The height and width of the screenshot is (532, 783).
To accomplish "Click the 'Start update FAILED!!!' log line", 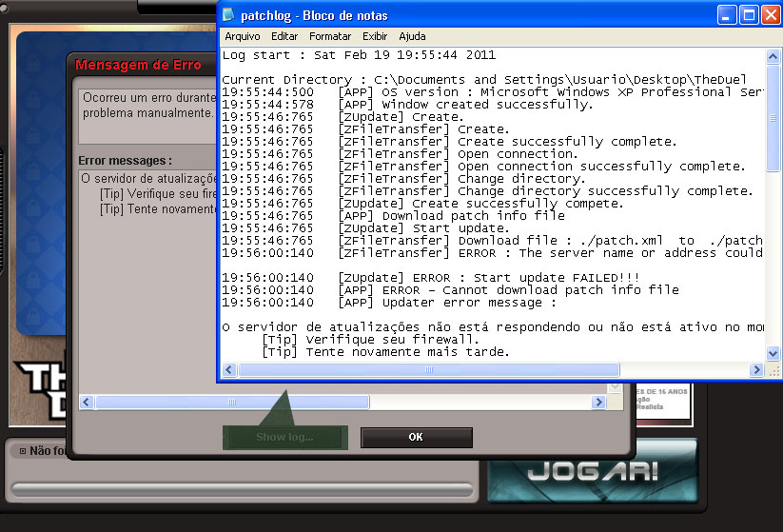I will pyautogui.click(x=430, y=278).
